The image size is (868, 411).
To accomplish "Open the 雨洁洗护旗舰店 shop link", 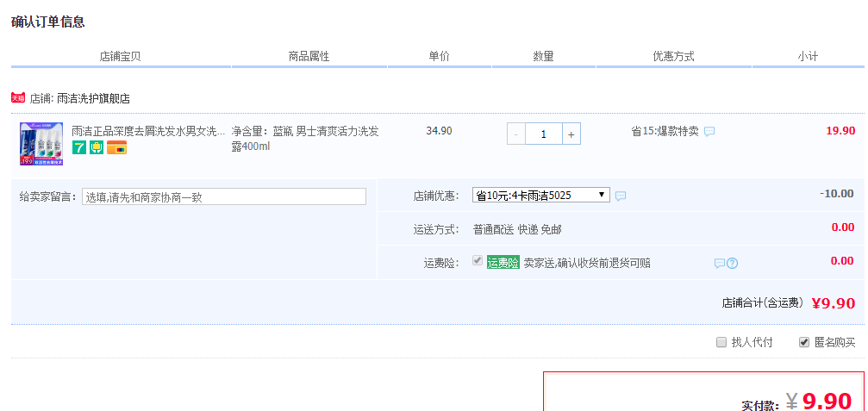I will (94, 99).
